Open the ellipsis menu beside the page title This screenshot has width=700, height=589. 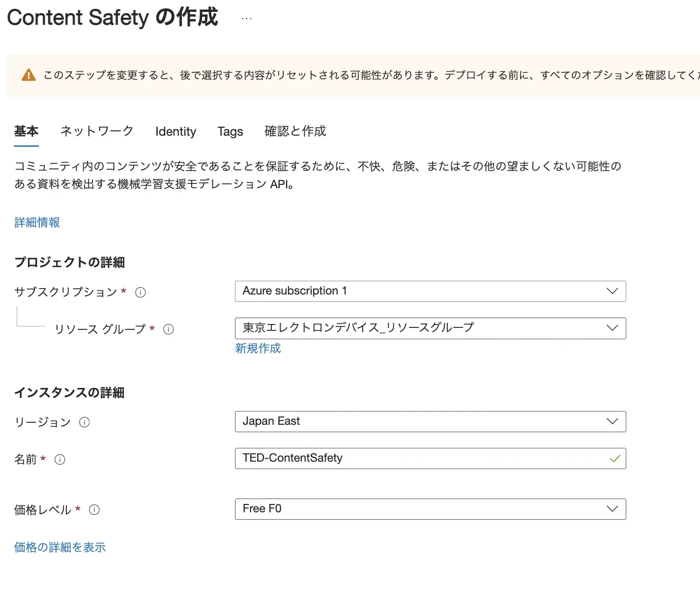pos(247,19)
